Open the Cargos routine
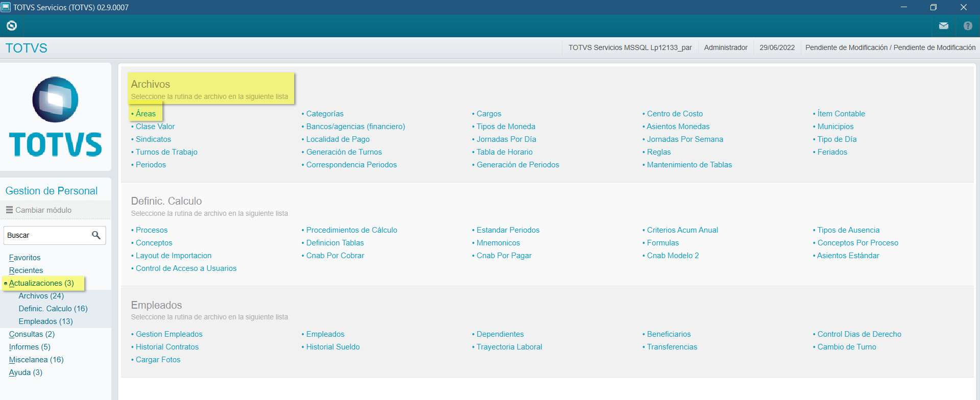The width and height of the screenshot is (980, 400). 489,114
